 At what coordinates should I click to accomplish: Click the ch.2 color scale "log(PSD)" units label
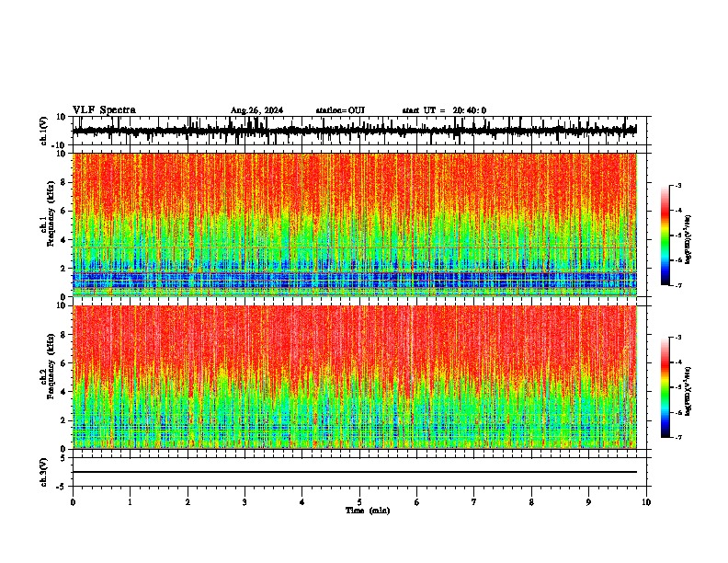(688, 391)
